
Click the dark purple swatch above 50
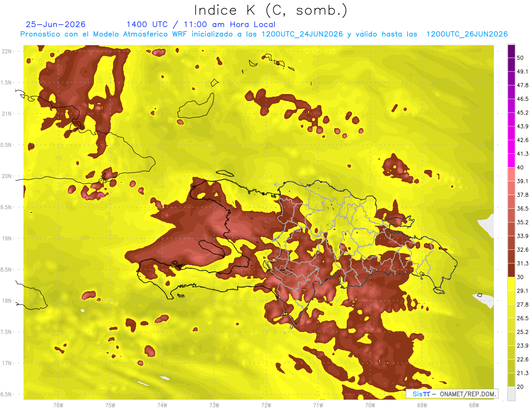511,51
